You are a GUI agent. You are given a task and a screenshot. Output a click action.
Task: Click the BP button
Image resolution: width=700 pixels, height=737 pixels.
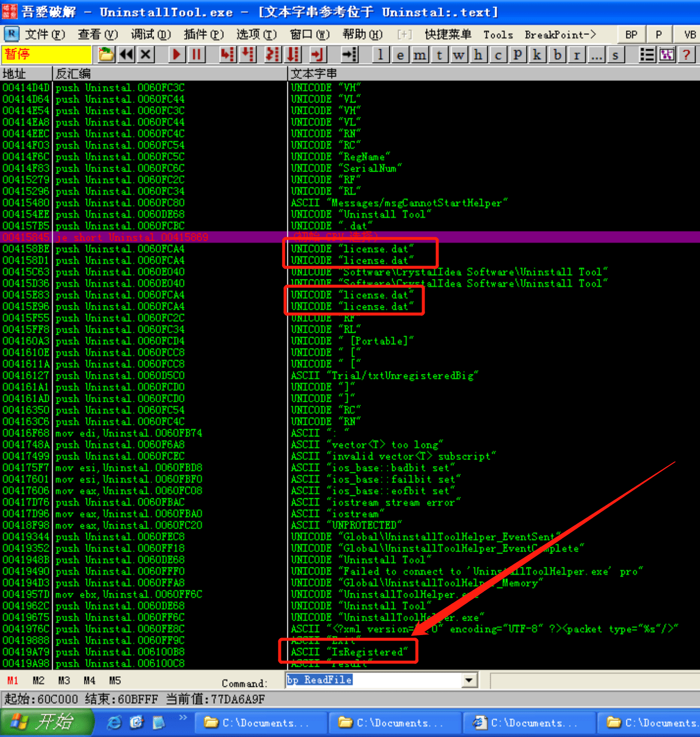pos(631,34)
